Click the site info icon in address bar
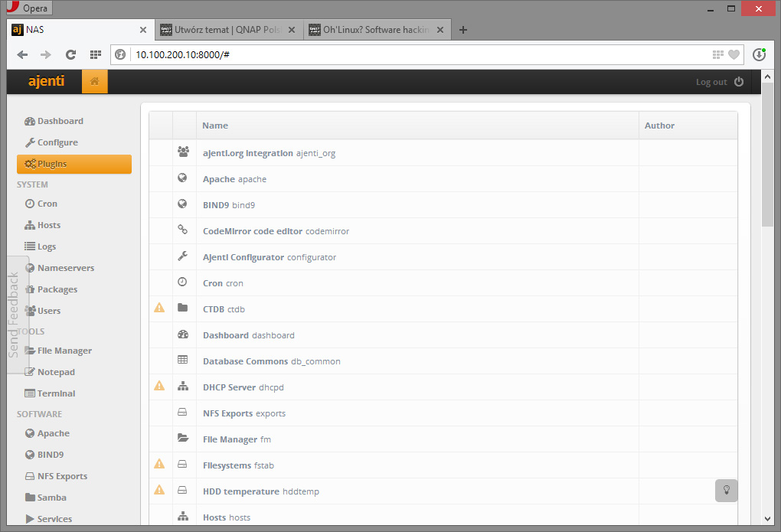781x532 pixels. point(120,55)
